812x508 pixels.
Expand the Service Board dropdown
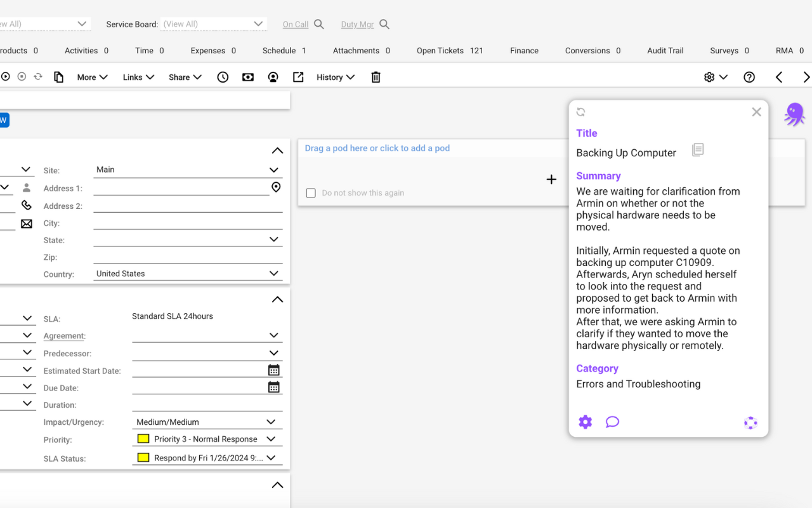pos(258,24)
